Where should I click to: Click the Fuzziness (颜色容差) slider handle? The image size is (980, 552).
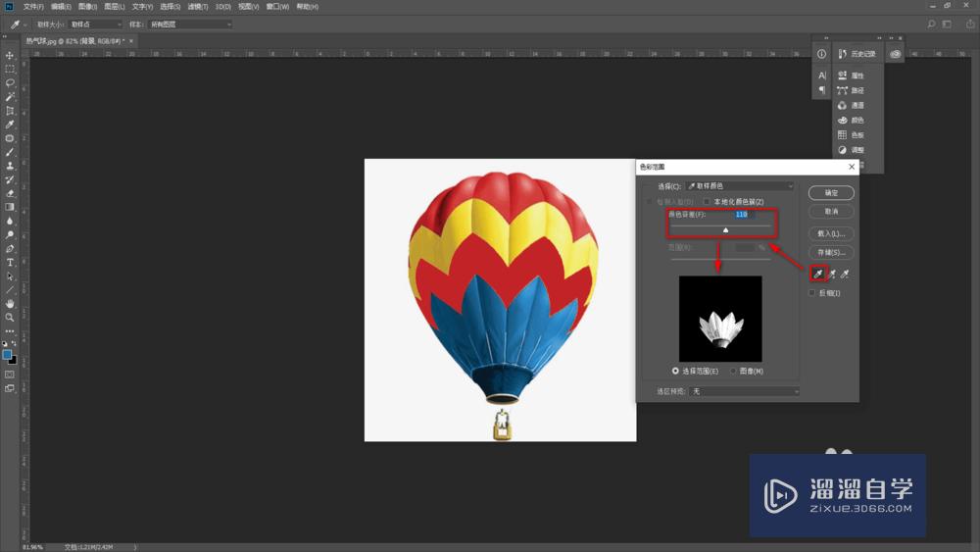tap(725, 229)
